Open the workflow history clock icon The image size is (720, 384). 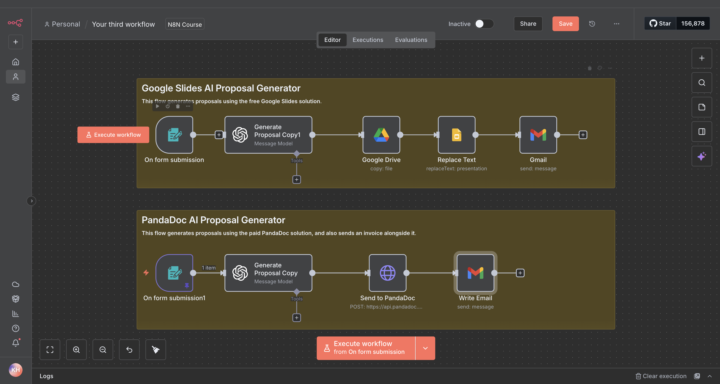(x=592, y=24)
